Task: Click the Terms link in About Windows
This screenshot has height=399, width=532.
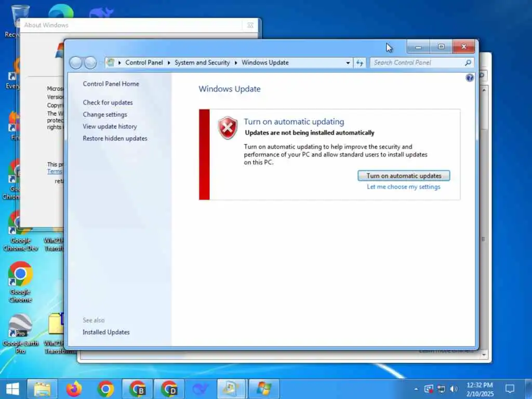Action: (55, 171)
